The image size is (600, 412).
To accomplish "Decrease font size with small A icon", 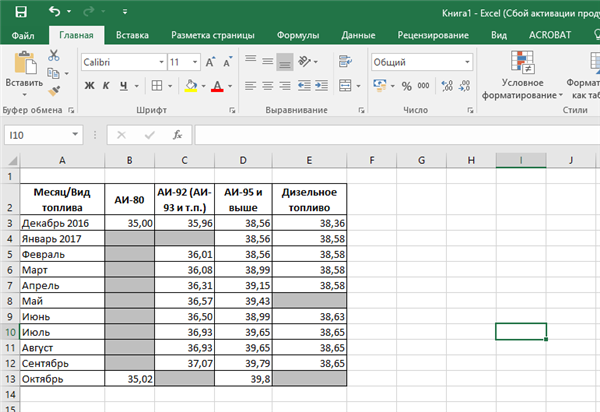I will [228, 62].
